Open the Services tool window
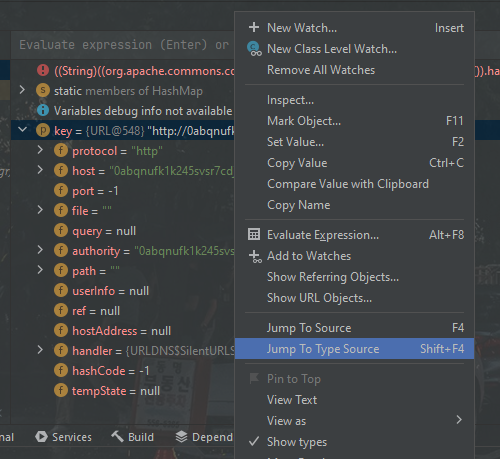The width and height of the screenshot is (500, 459). tap(64, 437)
